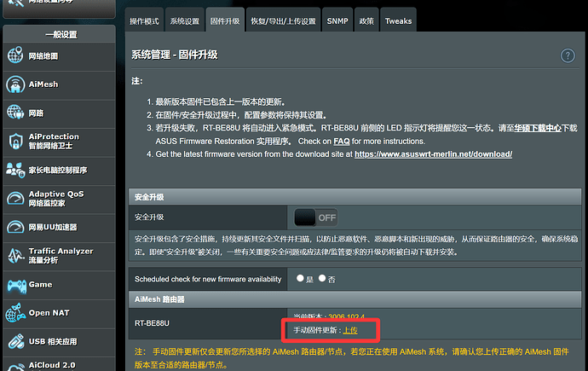Screen dimensions: 588x371
Task: Click the 上传 manual firmware upload link
Action: click(350, 330)
